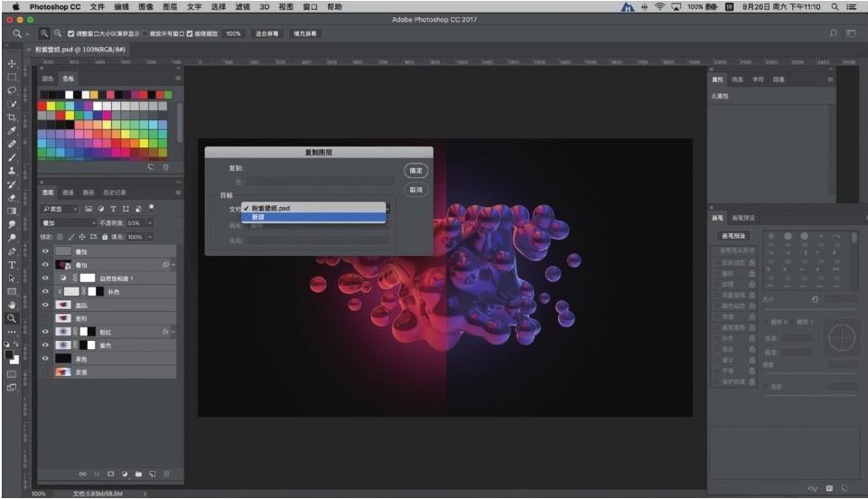Hide the 黑色 layer via eye icon

(x=45, y=358)
